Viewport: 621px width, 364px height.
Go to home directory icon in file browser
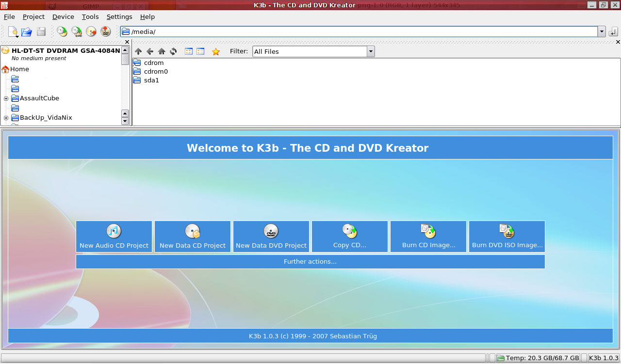pos(162,51)
